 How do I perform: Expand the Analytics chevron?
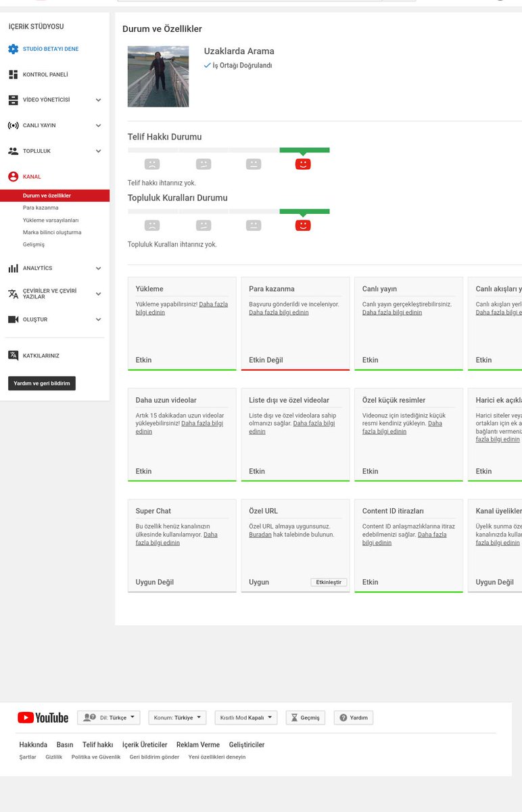98,269
